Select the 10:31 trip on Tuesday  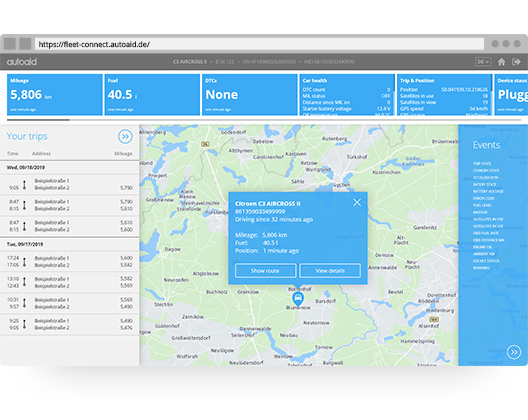tap(70, 303)
